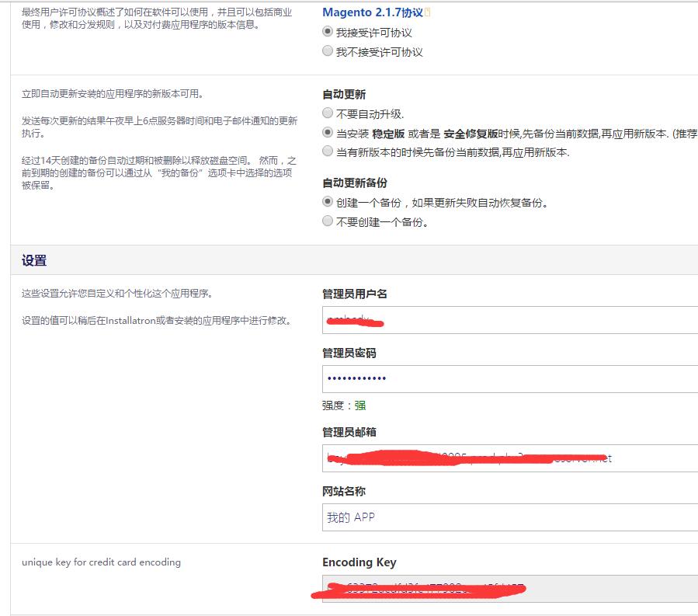This screenshot has height=616, width=698.
Task: Click the 设置 section header
Action: point(34,260)
